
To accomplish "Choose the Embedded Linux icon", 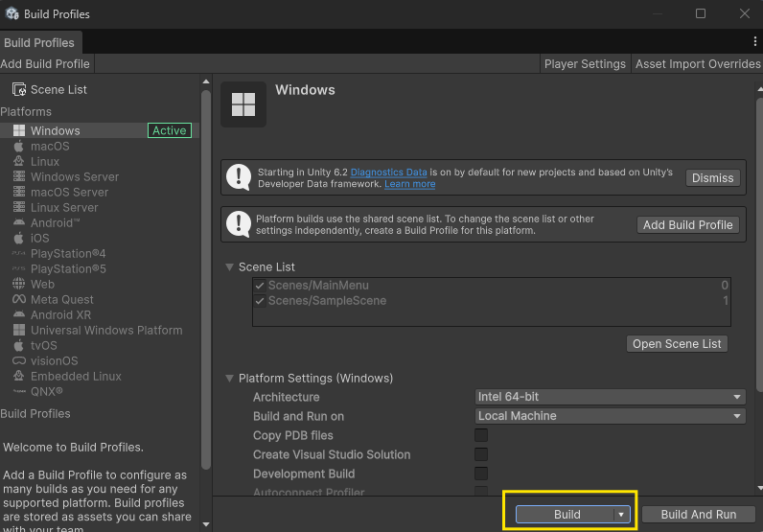I will point(19,376).
